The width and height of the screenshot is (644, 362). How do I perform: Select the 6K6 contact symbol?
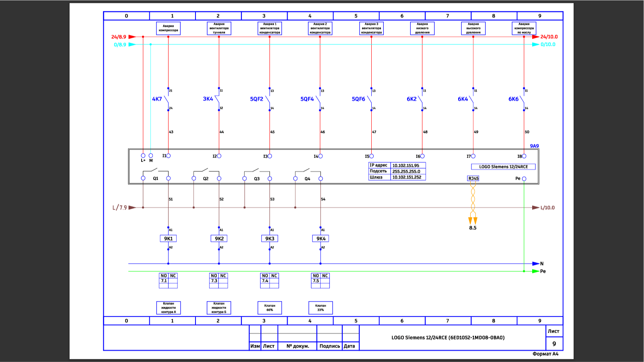[523, 99]
